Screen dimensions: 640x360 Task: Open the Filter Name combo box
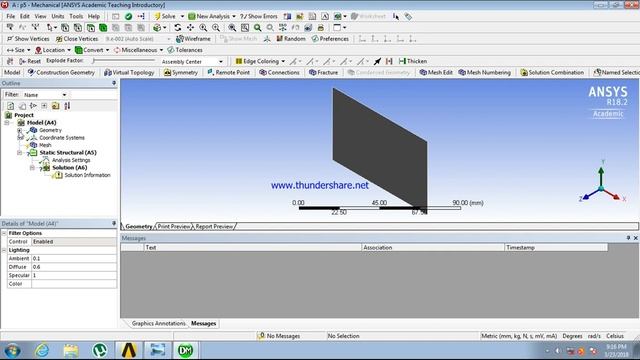(x=45, y=95)
